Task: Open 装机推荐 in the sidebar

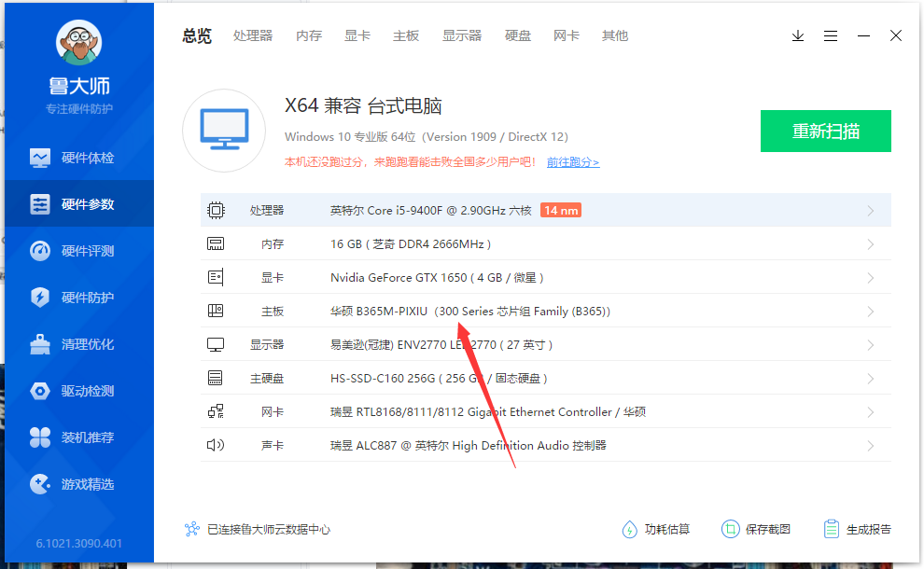Action: (79, 437)
